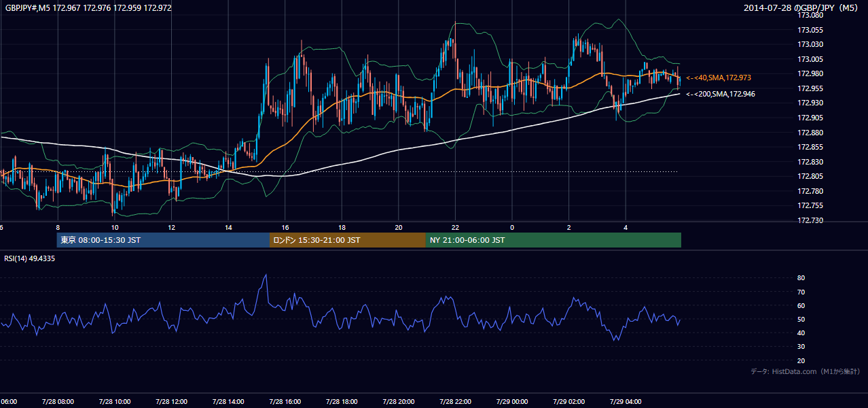Viewport: 868px width, 408px height.
Task: Click RSI scale value 70
Action: pos(801,292)
